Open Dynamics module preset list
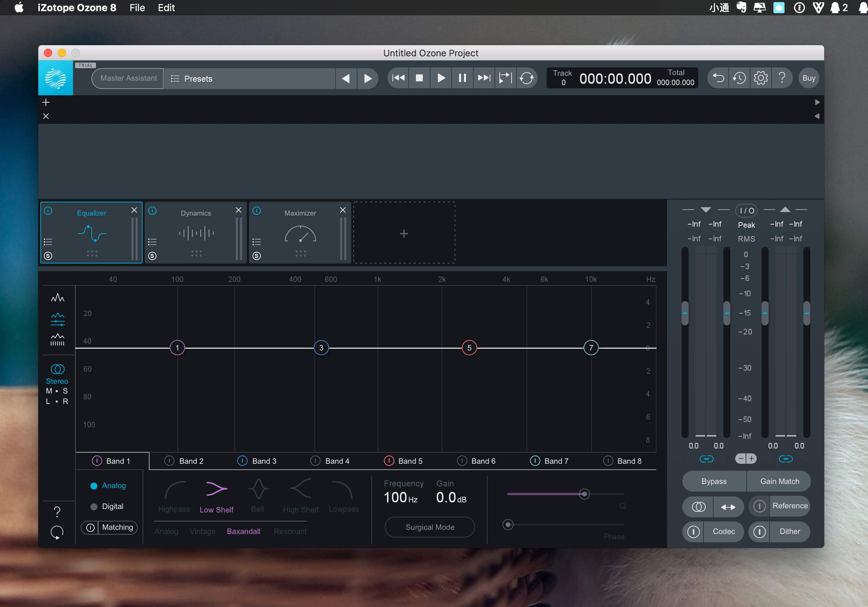Screen dimensions: 868x607 (x=152, y=242)
